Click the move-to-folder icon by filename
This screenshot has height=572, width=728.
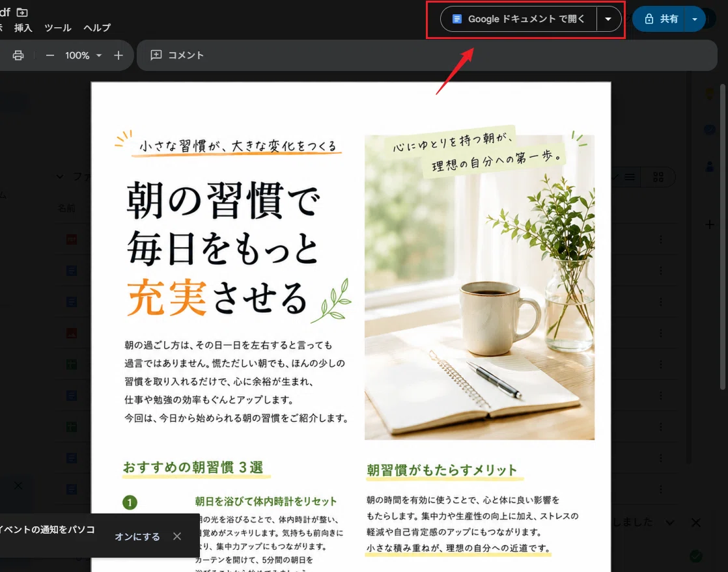click(22, 12)
